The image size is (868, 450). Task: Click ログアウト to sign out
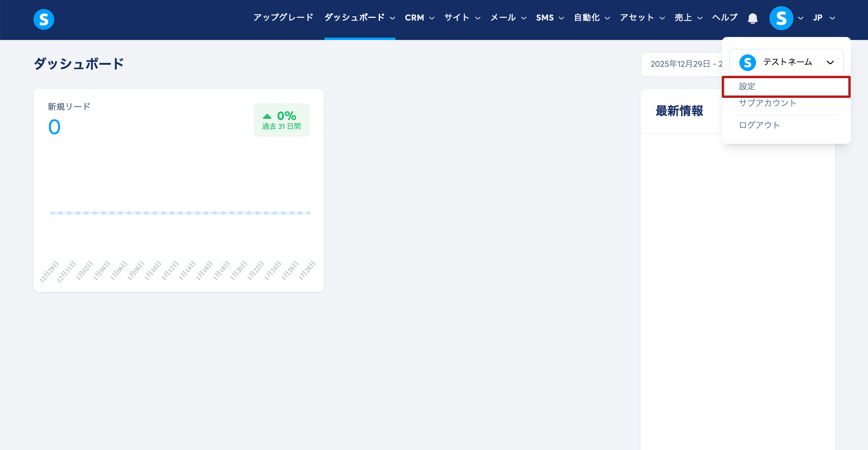(759, 125)
